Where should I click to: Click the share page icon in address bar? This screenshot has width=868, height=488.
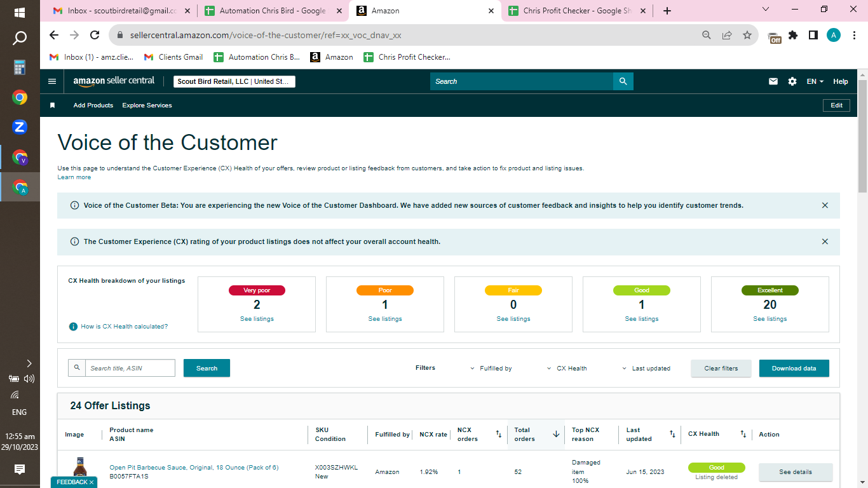point(727,36)
